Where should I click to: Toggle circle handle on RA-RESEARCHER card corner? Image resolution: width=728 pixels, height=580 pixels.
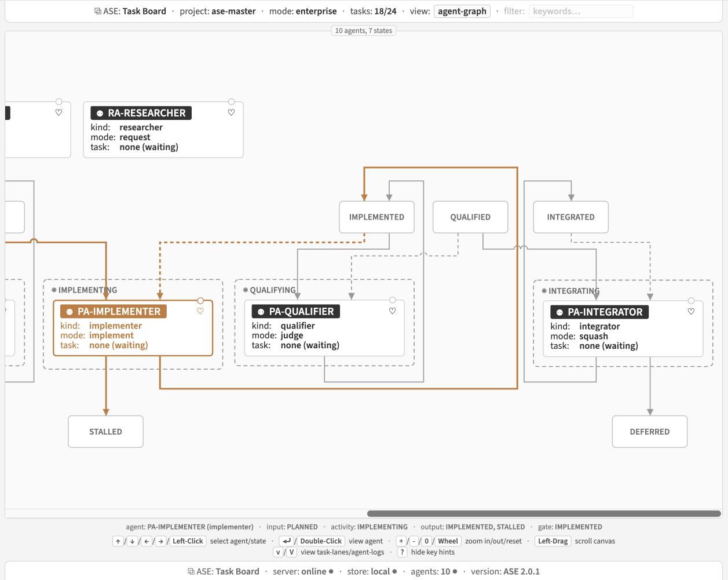pos(232,102)
